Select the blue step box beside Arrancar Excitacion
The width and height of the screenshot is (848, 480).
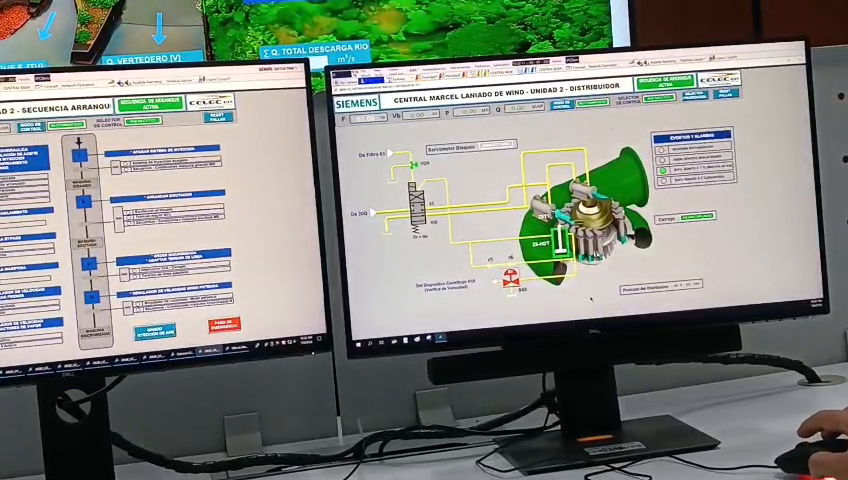84,202
